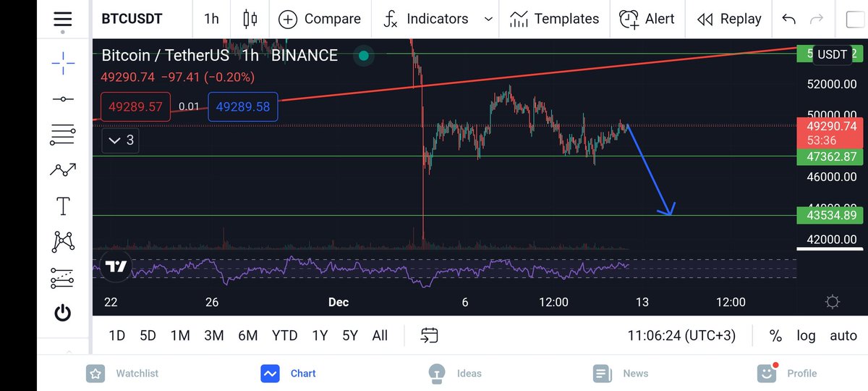Switch to the News tab
This screenshot has width=868, height=391.
point(620,373)
